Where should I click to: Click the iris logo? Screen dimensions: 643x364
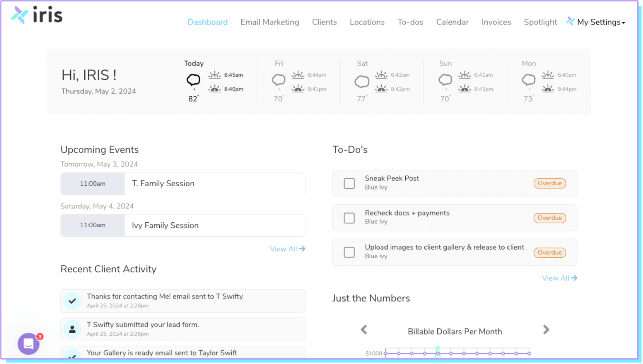pyautogui.click(x=36, y=15)
